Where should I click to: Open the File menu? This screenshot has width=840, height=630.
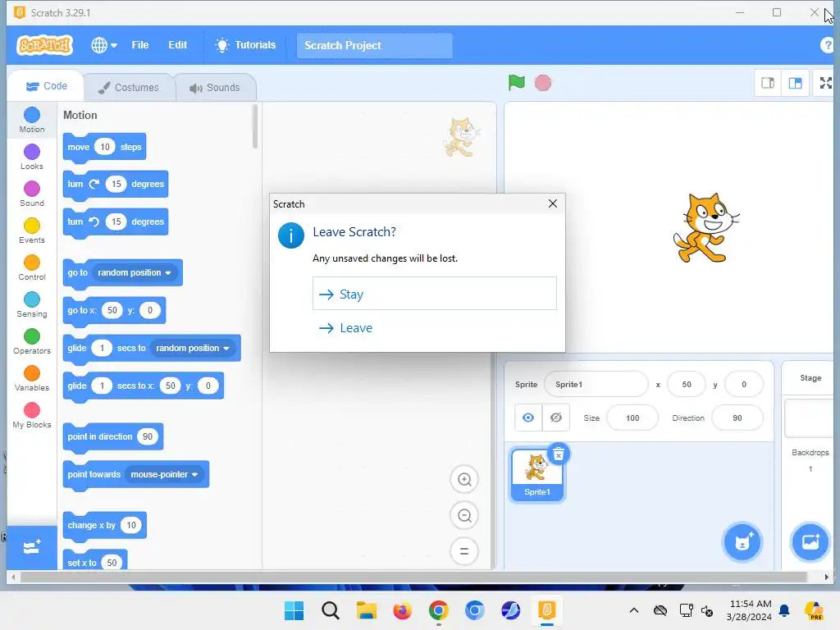(x=139, y=45)
